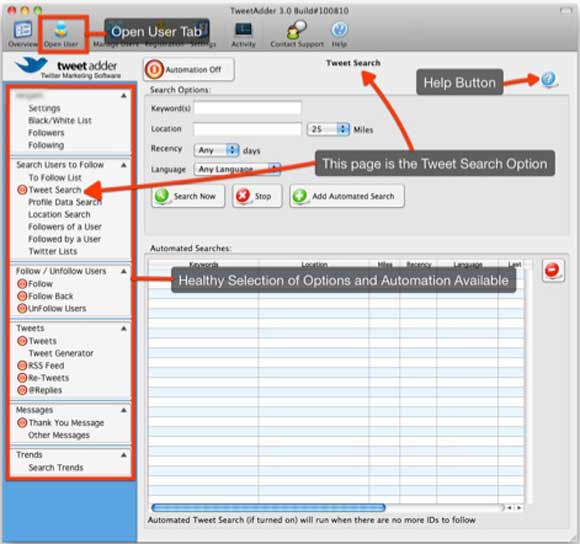Image resolution: width=580 pixels, height=544 pixels.
Task: Toggle the RSS Feed automation indicator
Action: click(x=22, y=365)
